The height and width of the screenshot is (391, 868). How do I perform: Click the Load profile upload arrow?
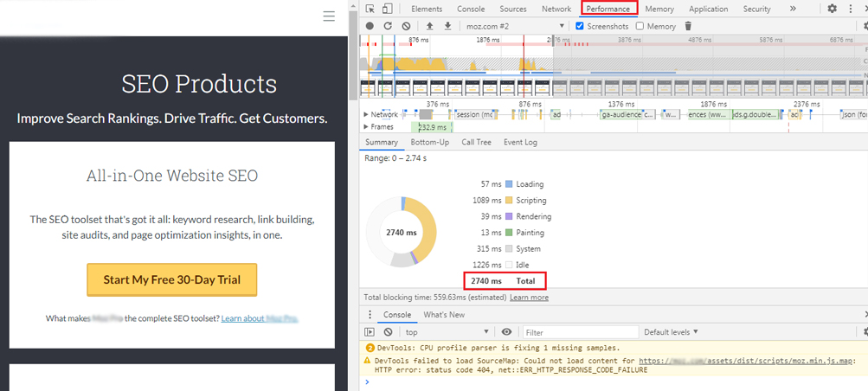[x=429, y=26]
